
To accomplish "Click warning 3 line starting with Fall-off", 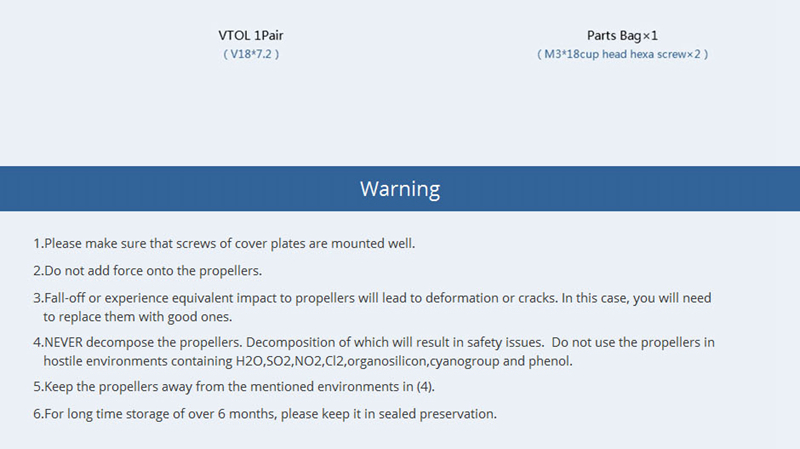I will click(372, 298).
